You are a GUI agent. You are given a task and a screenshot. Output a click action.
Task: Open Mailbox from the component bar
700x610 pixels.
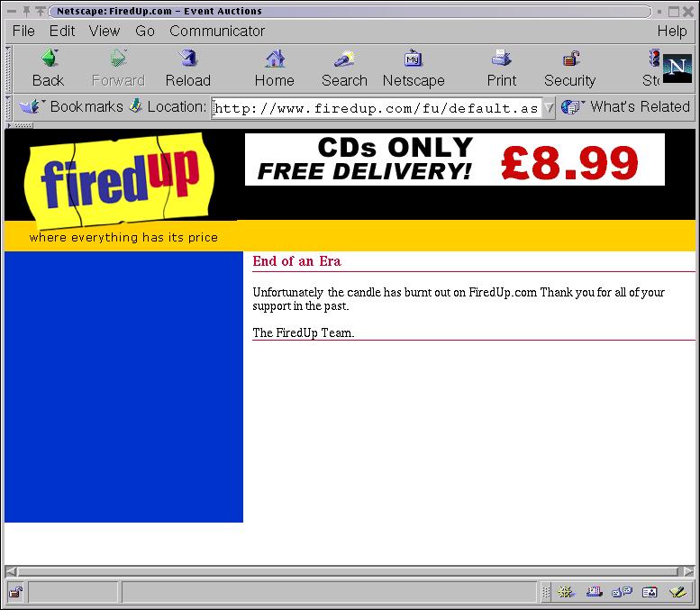click(595, 592)
